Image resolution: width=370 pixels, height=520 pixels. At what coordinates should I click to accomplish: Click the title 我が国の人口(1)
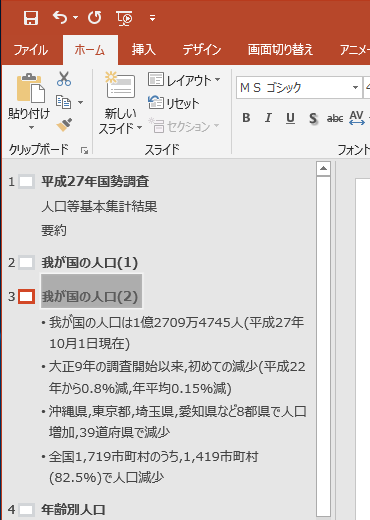pyautogui.click(x=89, y=263)
